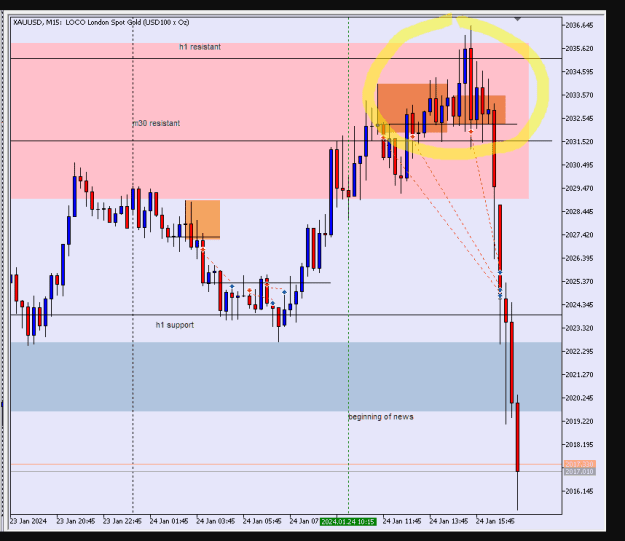This screenshot has width=625, height=541.
Task: Select the blue support zone rectangle
Action: [286, 376]
